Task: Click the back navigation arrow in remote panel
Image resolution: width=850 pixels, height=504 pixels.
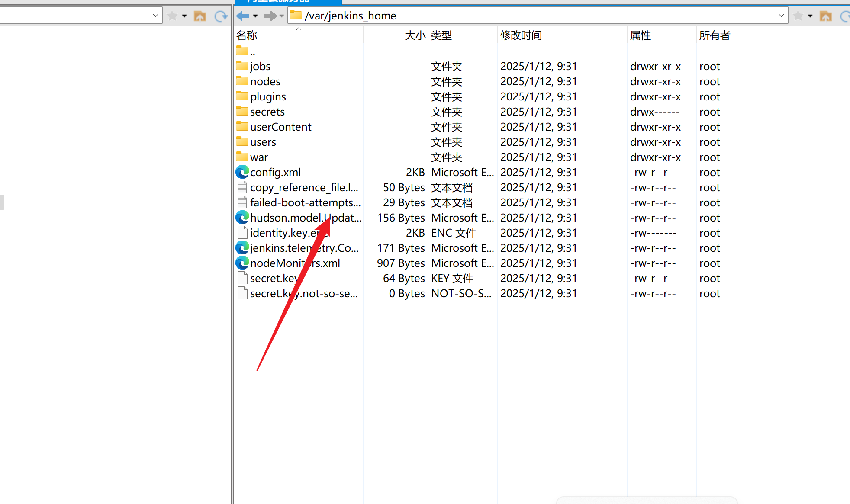Action: [243, 16]
